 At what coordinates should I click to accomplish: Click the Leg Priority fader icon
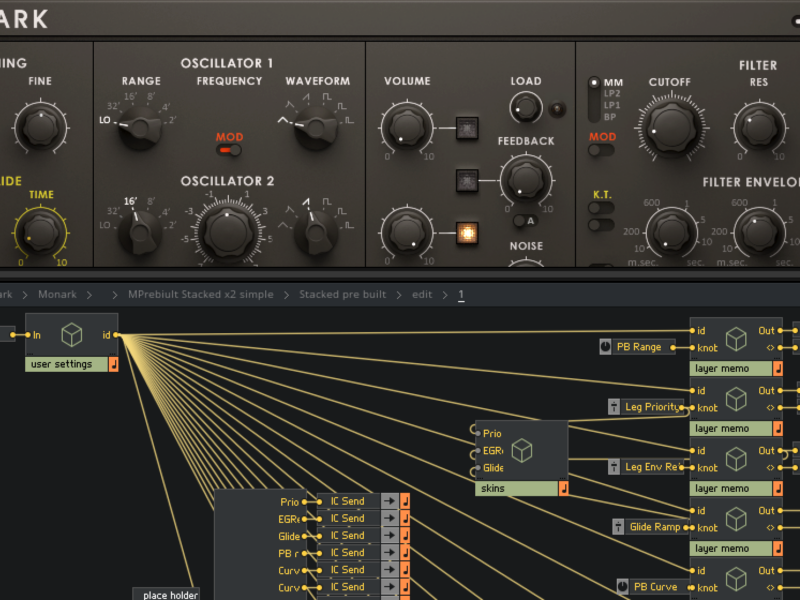coord(614,407)
